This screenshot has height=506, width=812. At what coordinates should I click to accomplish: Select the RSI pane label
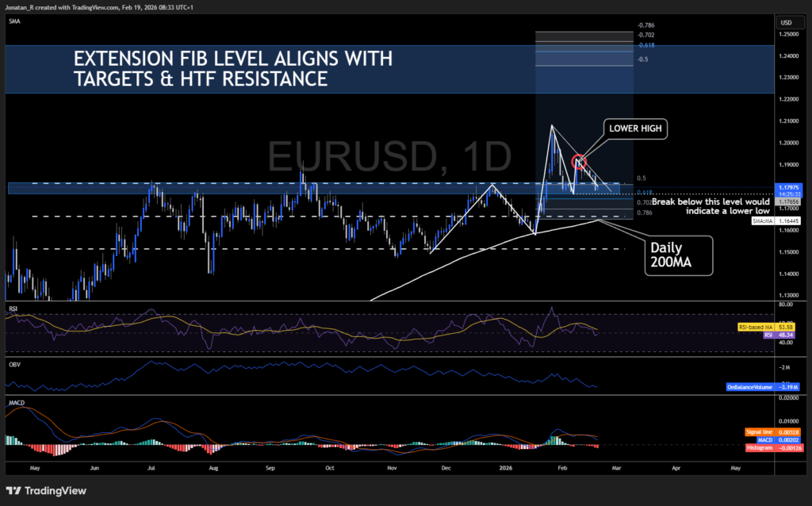13,306
